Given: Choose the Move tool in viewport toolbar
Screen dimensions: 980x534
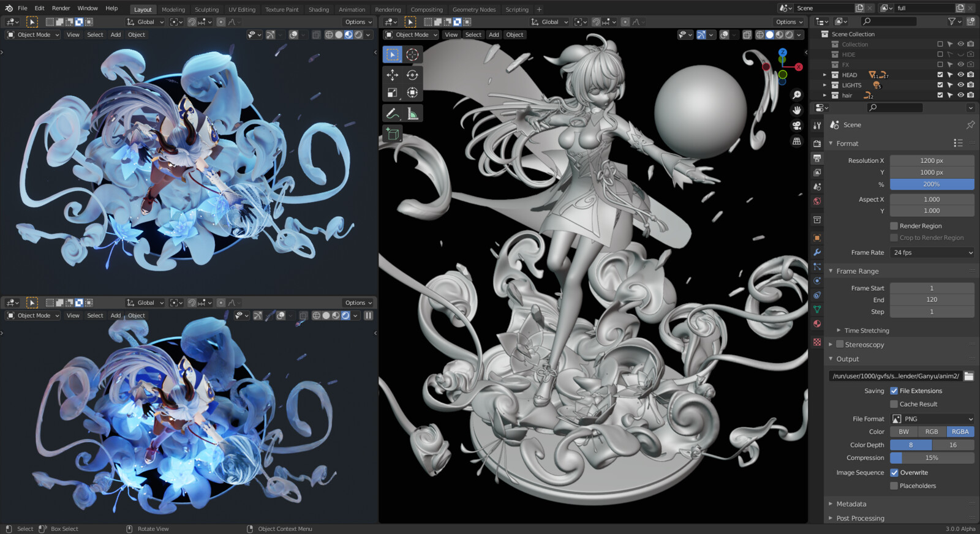Looking at the screenshot, I should (x=393, y=75).
